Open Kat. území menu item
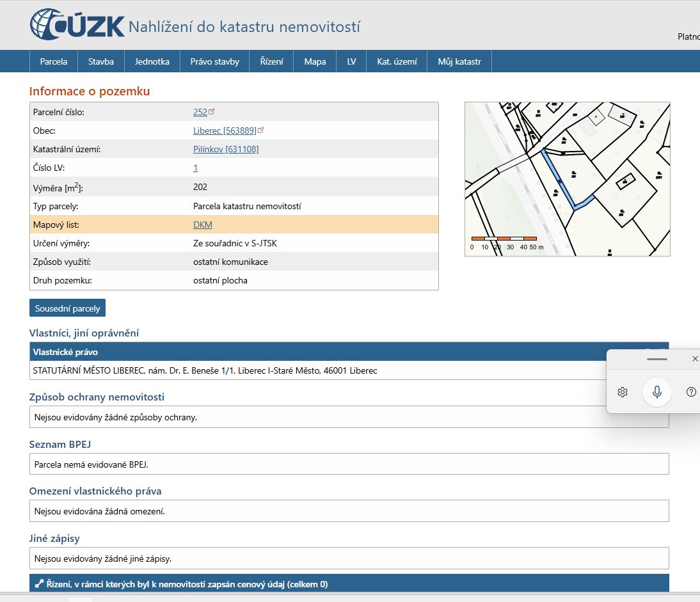Viewport: 700px width, 602px height. pos(397,61)
